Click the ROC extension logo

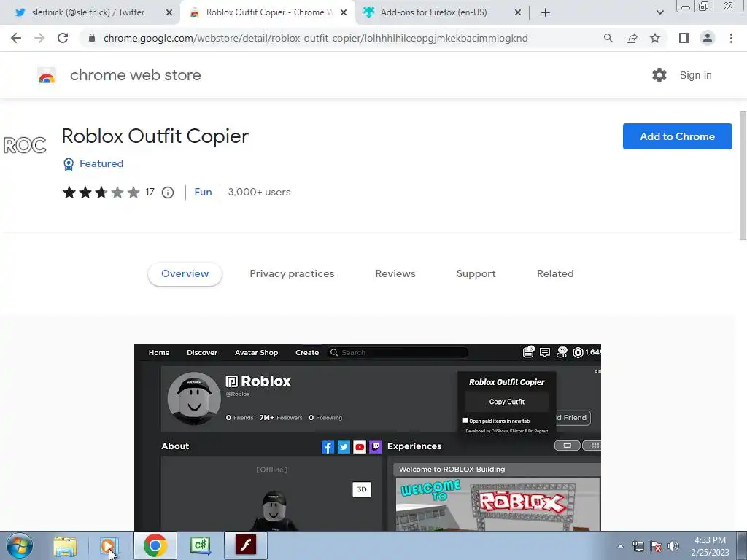coord(25,145)
